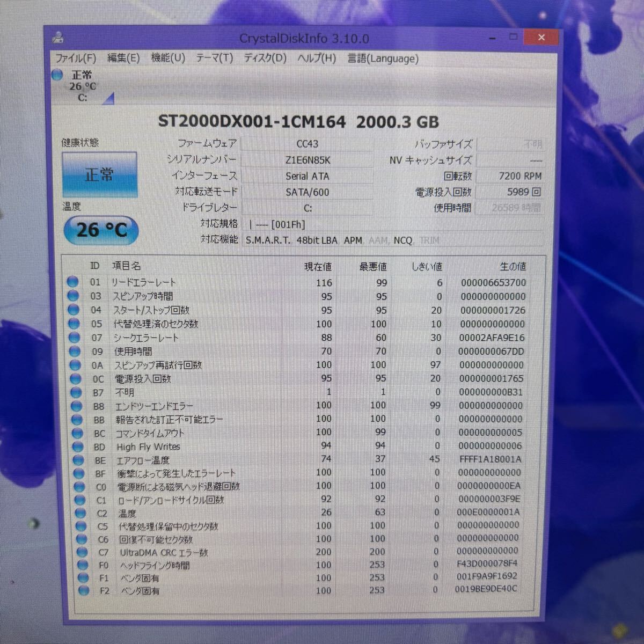
Task: Click the serial number Z1E6N85K field
Action: coord(308,159)
